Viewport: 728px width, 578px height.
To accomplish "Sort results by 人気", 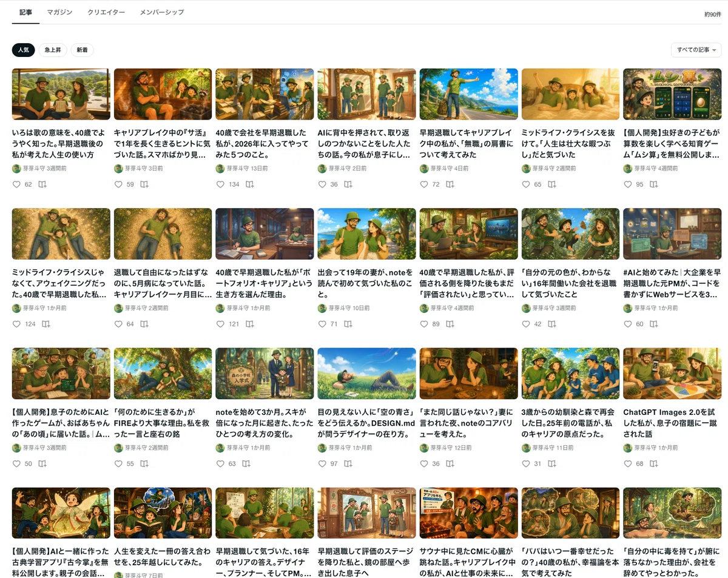I will (23, 50).
